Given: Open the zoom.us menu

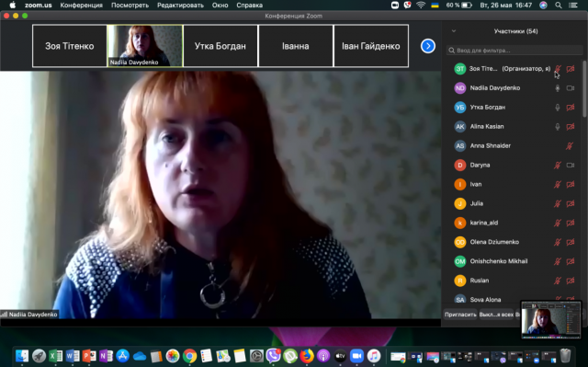Looking at the screenshot, I should coord(39,6).
